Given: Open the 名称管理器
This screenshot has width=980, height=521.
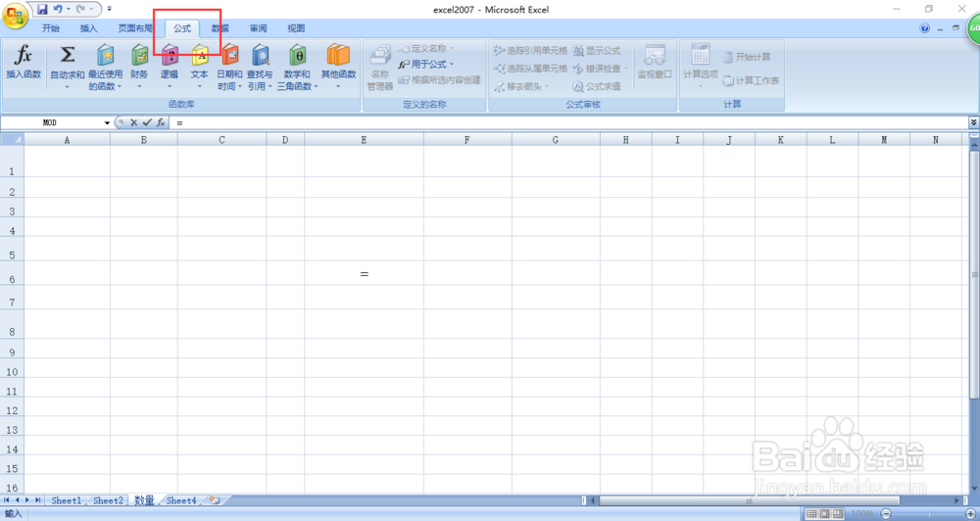Looking at the screenshot, I should pyautogui.click(x=380, y=68).
